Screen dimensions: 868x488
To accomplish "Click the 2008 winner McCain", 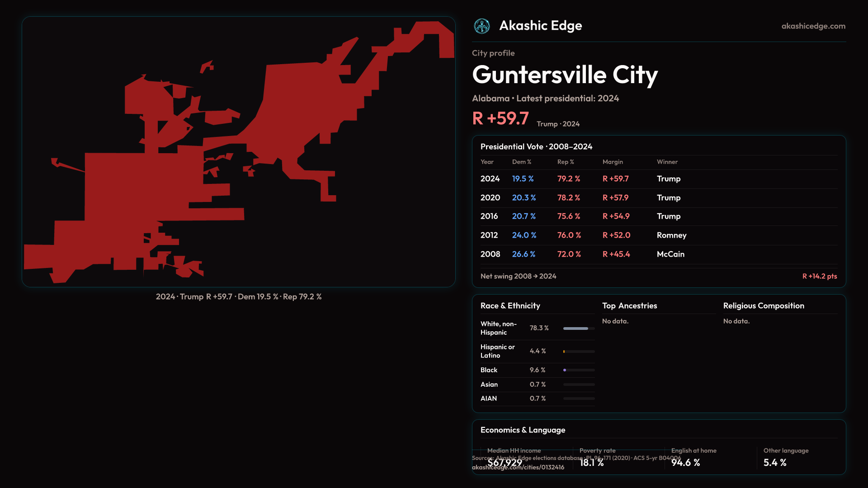I will click(x=670, y=254).
